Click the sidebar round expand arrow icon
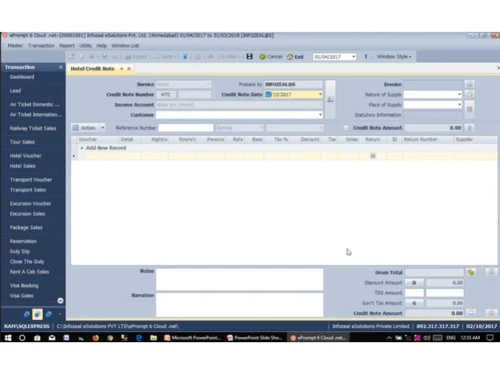Viewport: 500px width, 375px height. [60, 301]
